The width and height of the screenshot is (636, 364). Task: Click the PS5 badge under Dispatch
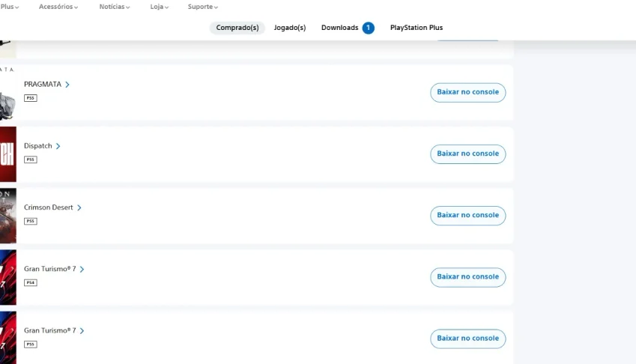click(x=31, y=160)
